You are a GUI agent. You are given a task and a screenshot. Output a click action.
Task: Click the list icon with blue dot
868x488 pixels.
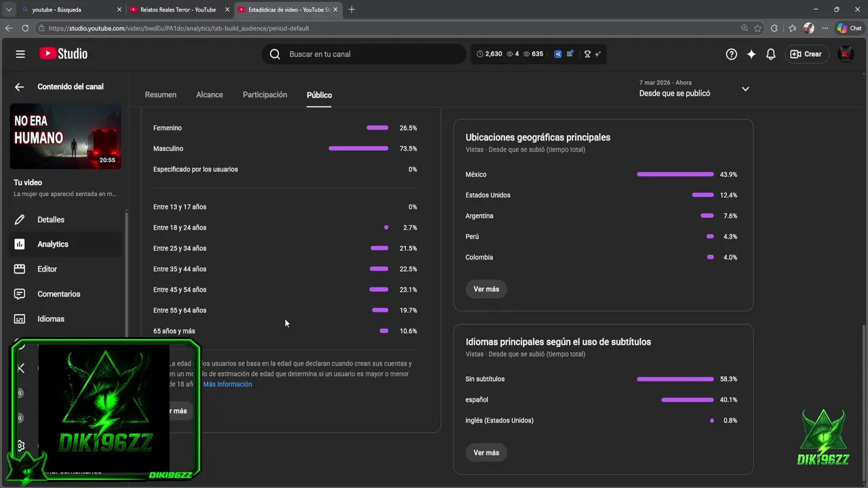point(570,54)
